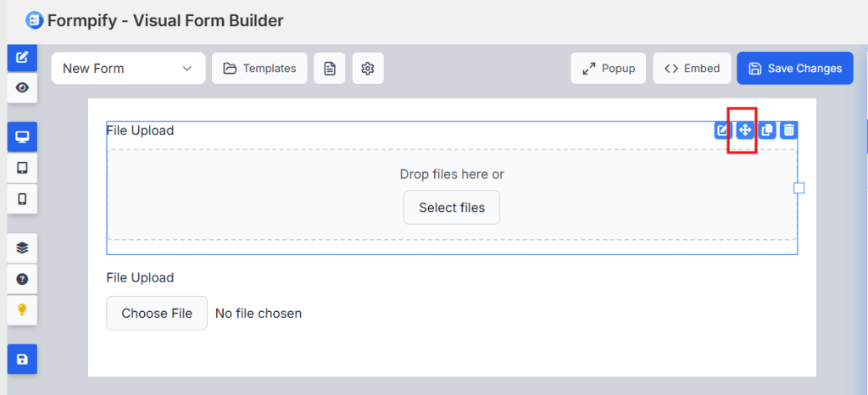Duplicate the selected File Upload field
This screenshot has height=395, width=868.
point(767,131)
